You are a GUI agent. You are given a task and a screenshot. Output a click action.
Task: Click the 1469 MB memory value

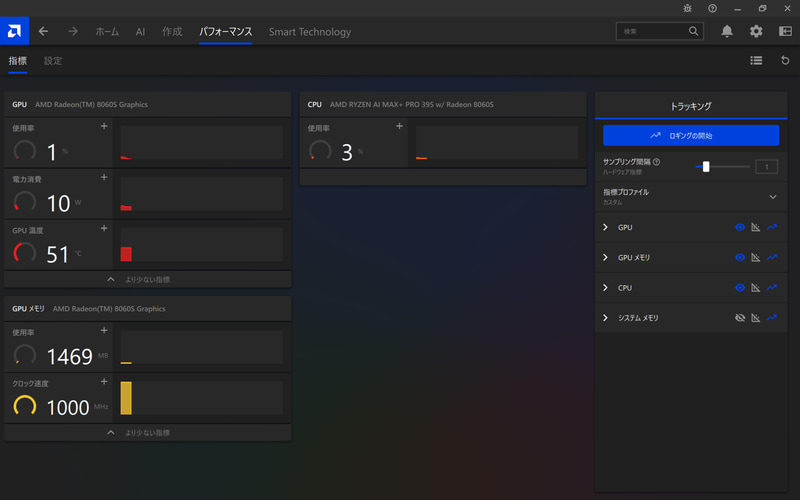click(70, 357)
